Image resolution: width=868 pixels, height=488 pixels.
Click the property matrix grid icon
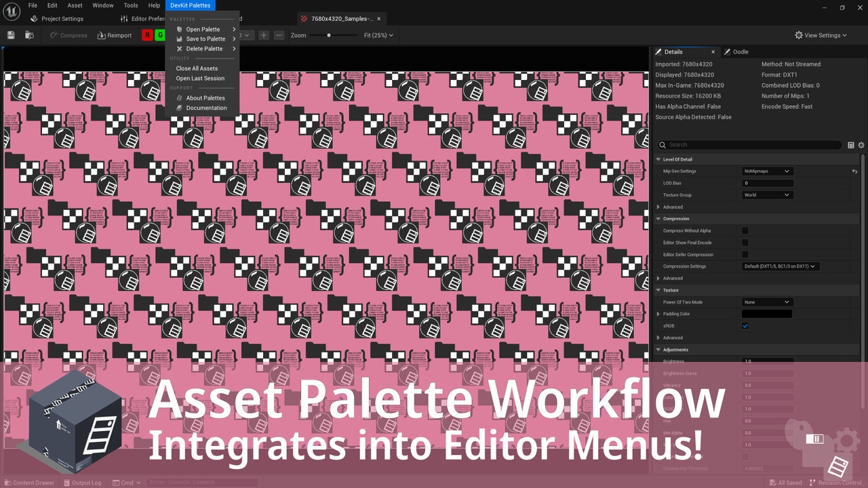[851, 145]
